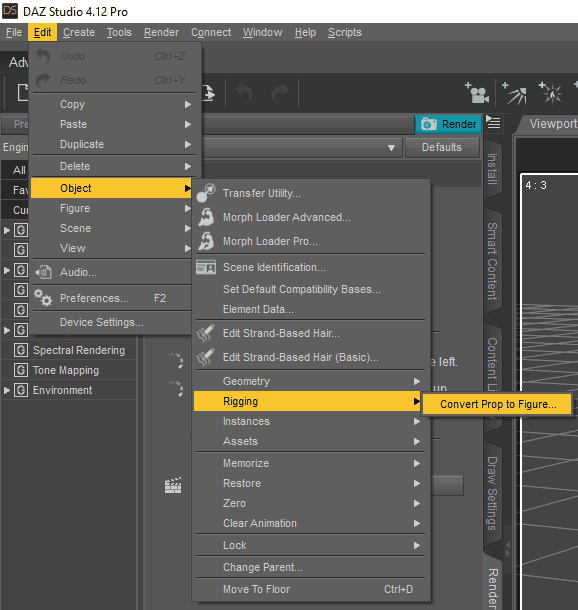This screenshot has width=578, height=610.
Task: Click the G icon beside Tone Mapping
Action: click(21, 370)
